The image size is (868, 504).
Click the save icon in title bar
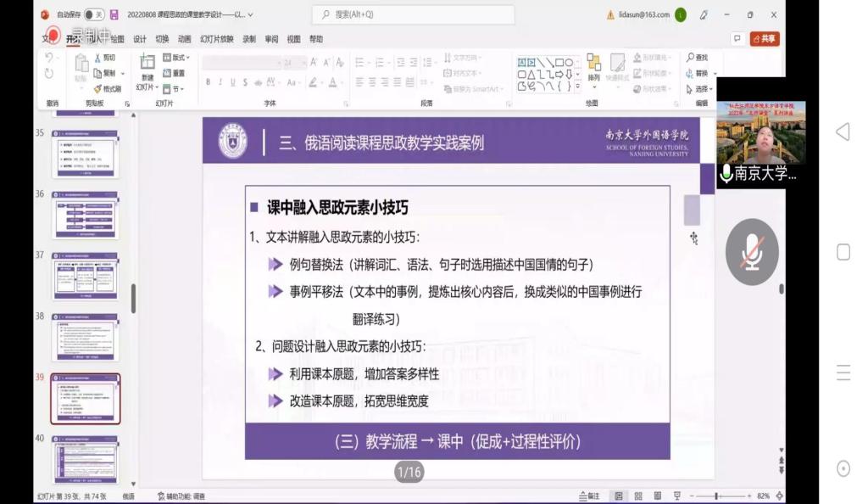tap(114, 14)
